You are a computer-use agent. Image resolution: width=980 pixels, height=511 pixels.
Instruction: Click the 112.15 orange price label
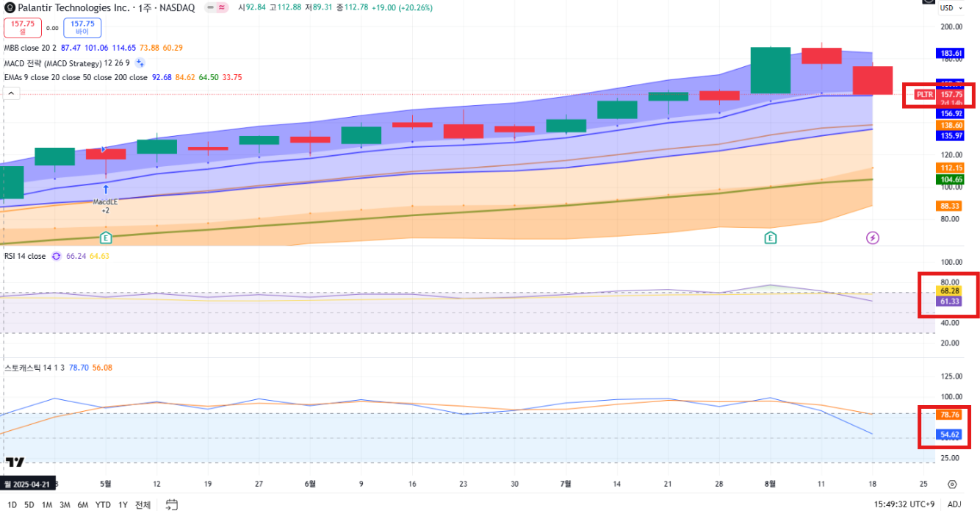(951, 168)
